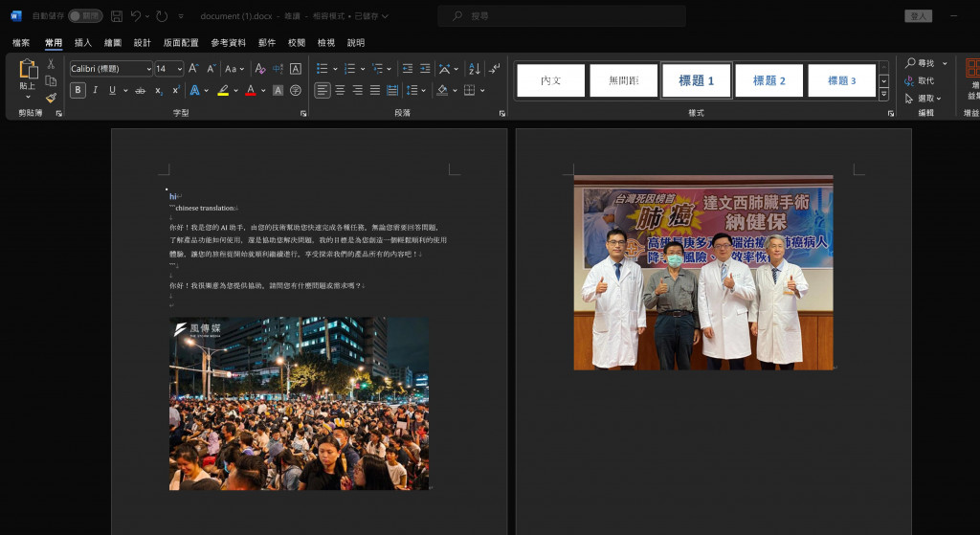Click the Cut scissors icon
Viewport: 980px width, 535px height.
(51, 64)
